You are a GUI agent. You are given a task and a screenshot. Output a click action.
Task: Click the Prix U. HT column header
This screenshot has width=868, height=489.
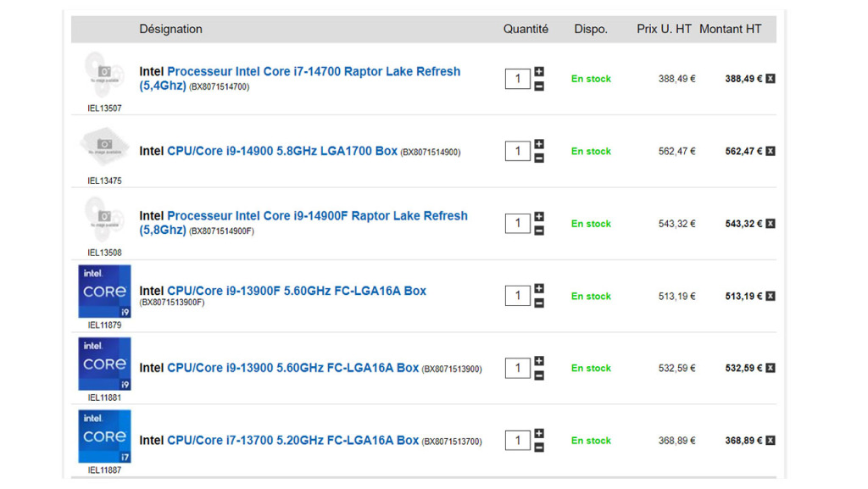tap(664, 30)
